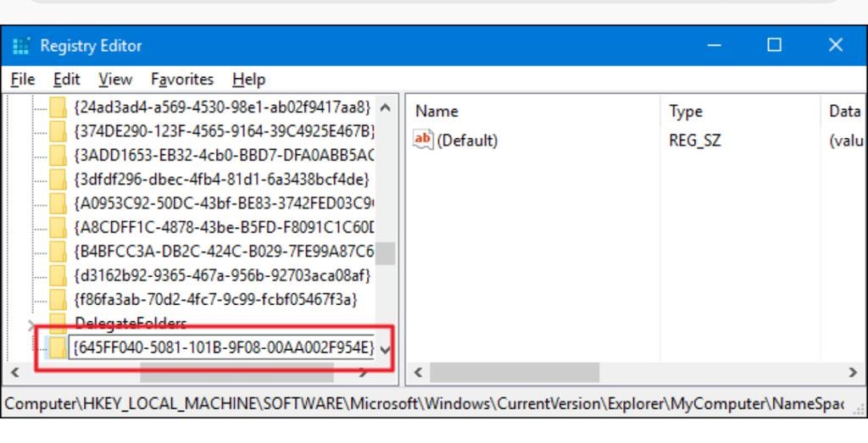Viewport: 868px width, 443px height.
Task: Select folder icon of {A0953C92-50DC-43bf key
Action: [x=58, y=203]
